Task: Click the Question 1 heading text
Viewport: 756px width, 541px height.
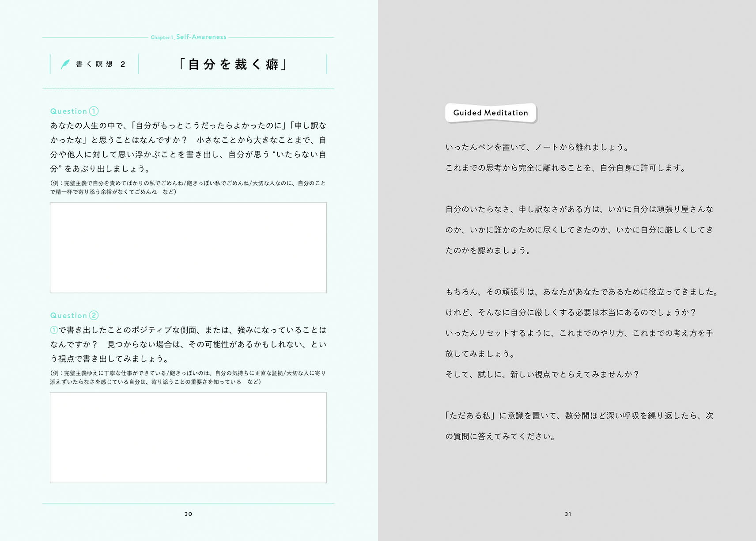Action: [68, 111]
